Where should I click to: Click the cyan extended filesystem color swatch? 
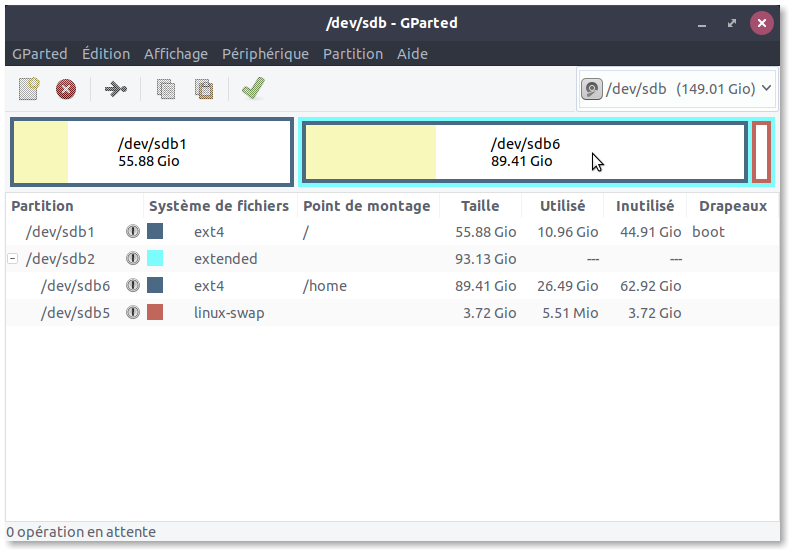(x=155, y=259)
